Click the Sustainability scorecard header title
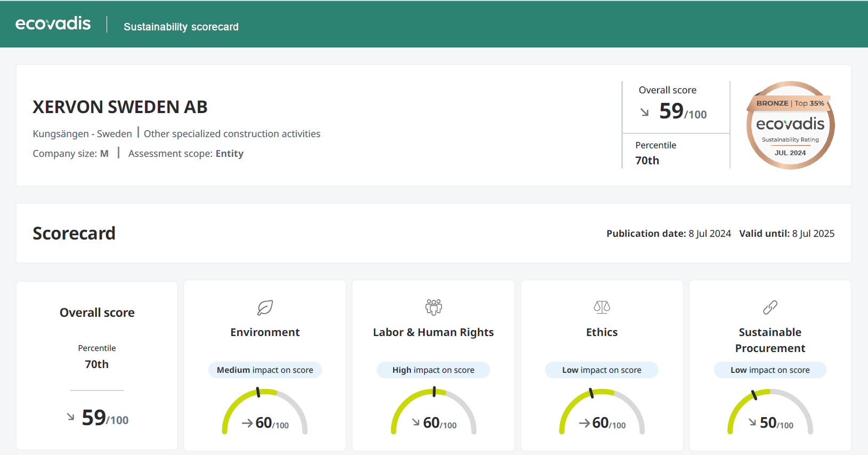868x455 pixels. (x=181, y=27)
